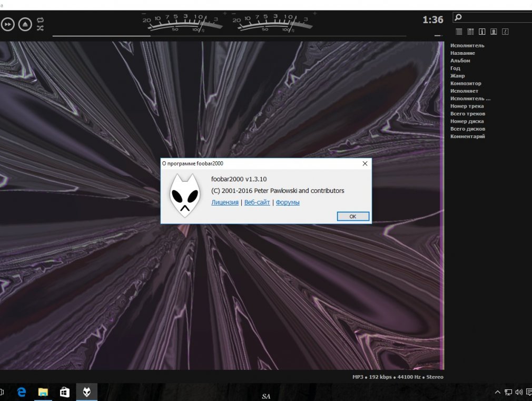The height and width of the screenshot is (401, 532).
Task: Click the search magnifier icon
Action: 458,17
